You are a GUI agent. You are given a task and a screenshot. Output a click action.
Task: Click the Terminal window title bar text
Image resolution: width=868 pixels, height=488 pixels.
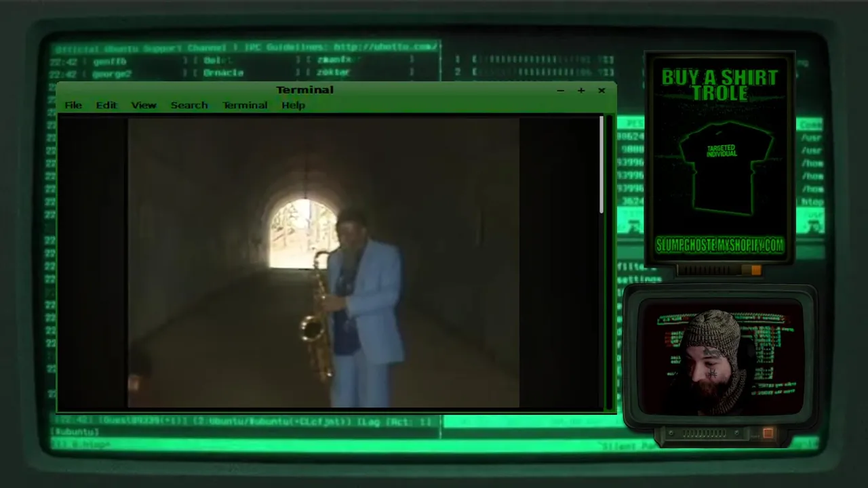[x=304, y=89]
